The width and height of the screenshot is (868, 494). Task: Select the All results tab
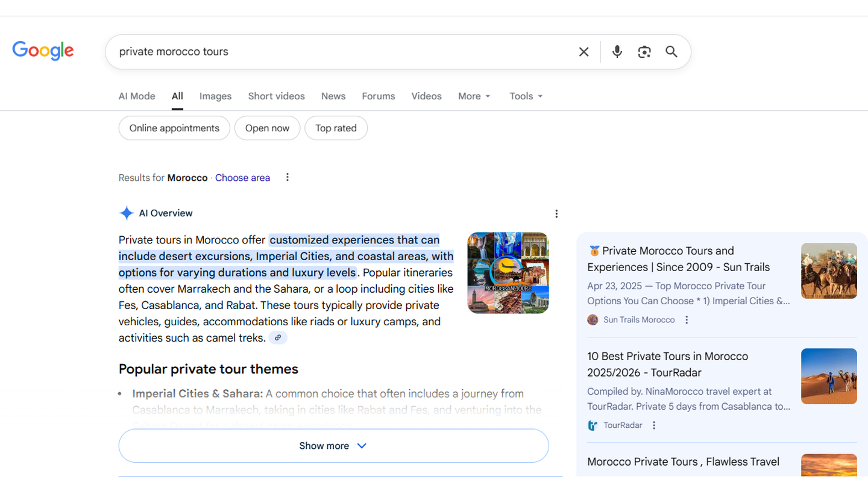[x=177, y=96]
